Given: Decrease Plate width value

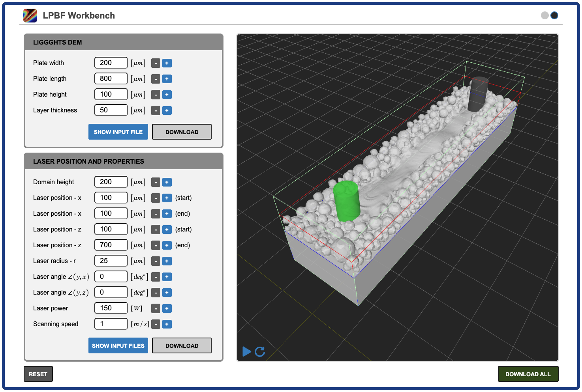Looking at the screenshot, I should [x=156, y=63].
